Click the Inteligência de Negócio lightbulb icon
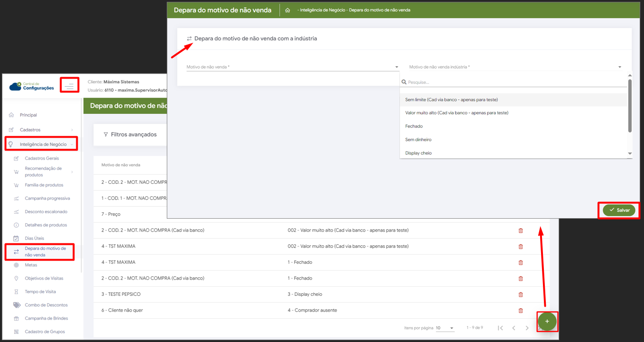The image size is (644, 342). click(x=11, y=144)
